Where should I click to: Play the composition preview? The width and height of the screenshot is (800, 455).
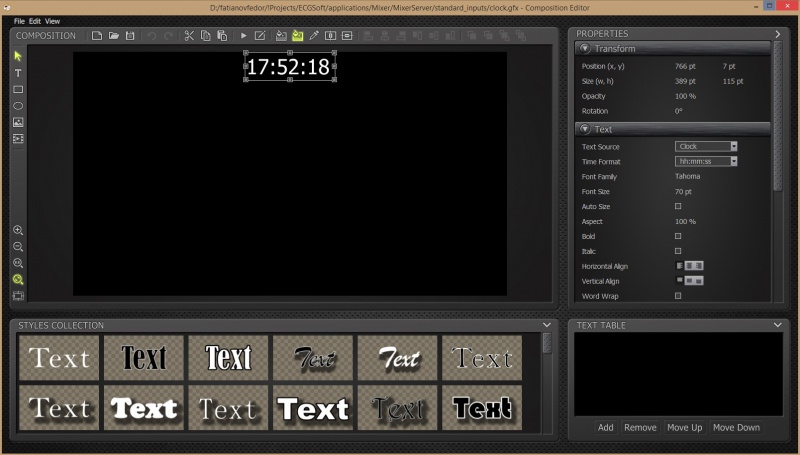(x=243, y=36)
